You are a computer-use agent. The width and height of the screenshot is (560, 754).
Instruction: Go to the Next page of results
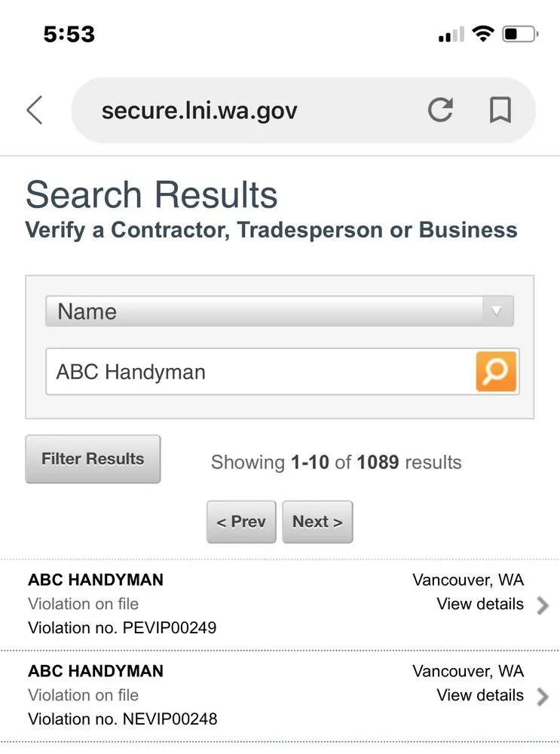(317, 521)
